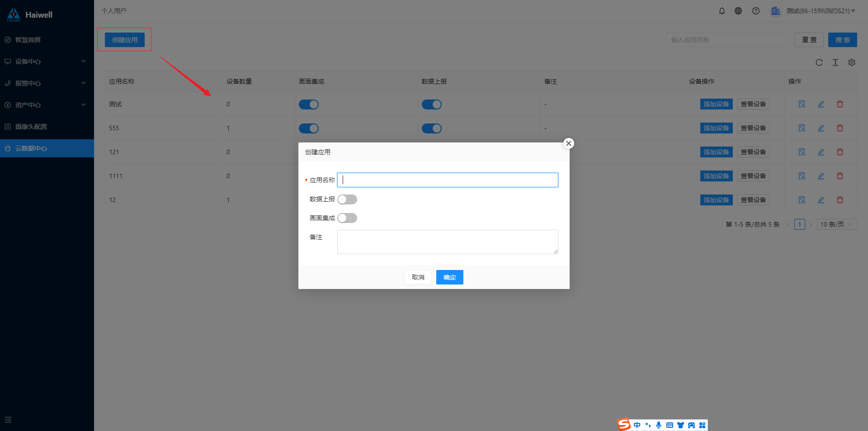Click next page arrow in pagination

coord(811,224)
